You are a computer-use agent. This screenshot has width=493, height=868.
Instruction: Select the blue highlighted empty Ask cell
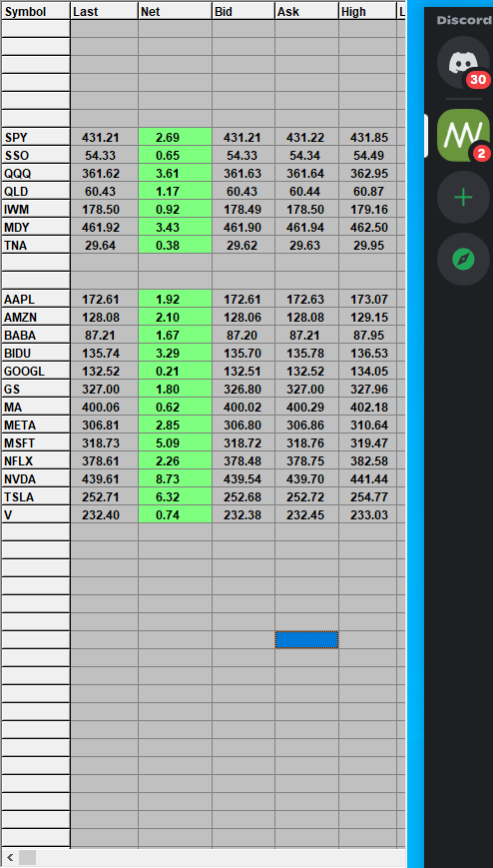click(307, 640)
